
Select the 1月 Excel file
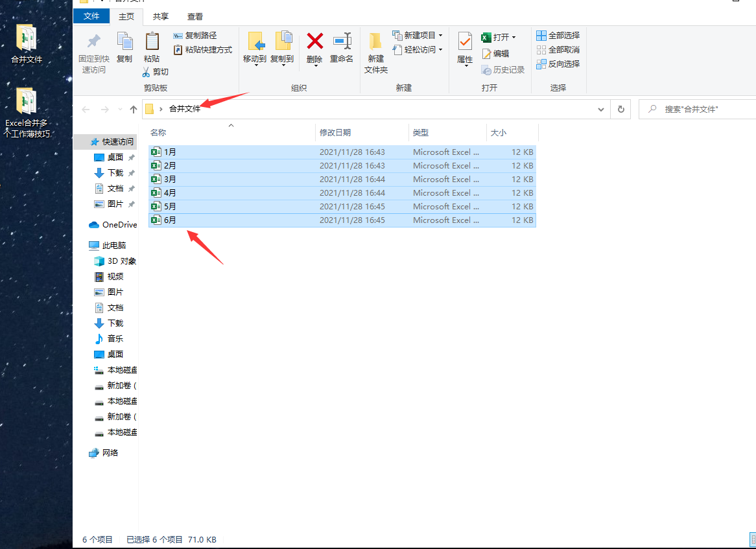point(342,152)
